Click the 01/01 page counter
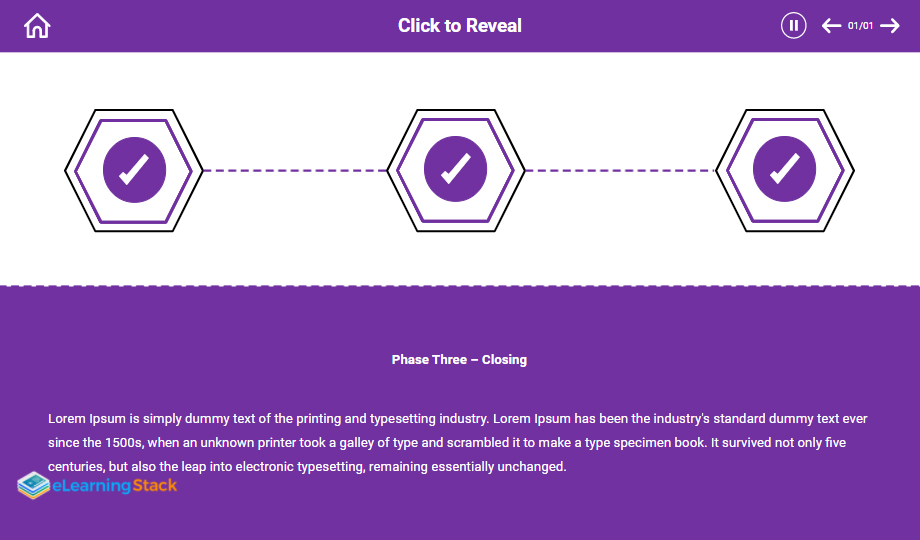The height and width of the screenshot is (540, 920). (x=860, y=26)
